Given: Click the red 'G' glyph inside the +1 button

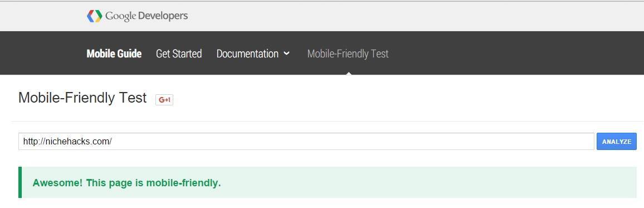Looking at the screenshot, I should (162, 100).
